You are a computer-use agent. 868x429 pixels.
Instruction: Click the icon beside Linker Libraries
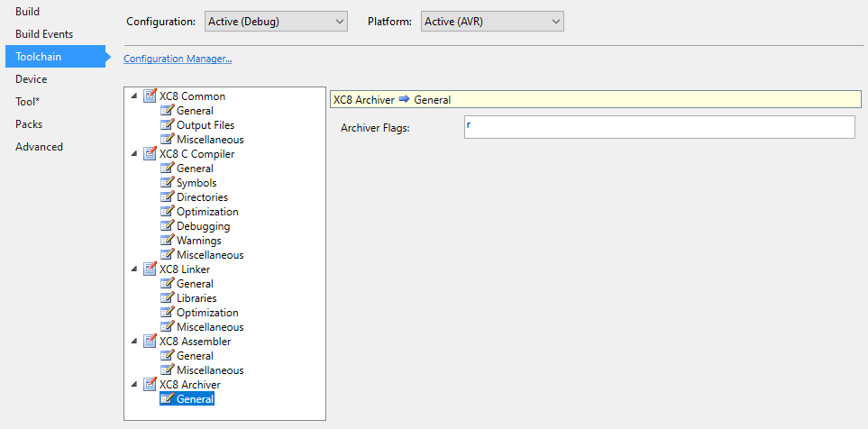click(167, 297)
